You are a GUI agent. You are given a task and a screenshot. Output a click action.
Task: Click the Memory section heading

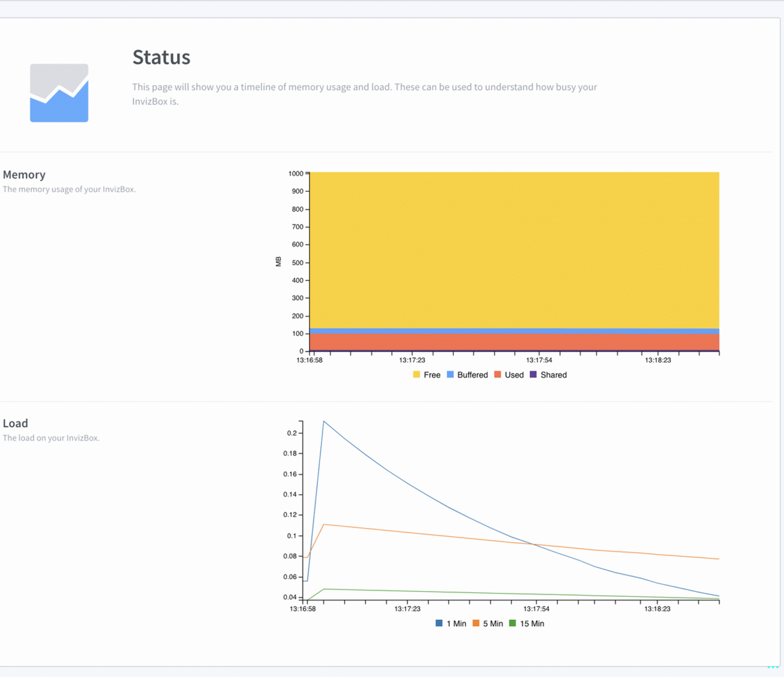click(x=24, y=175)
